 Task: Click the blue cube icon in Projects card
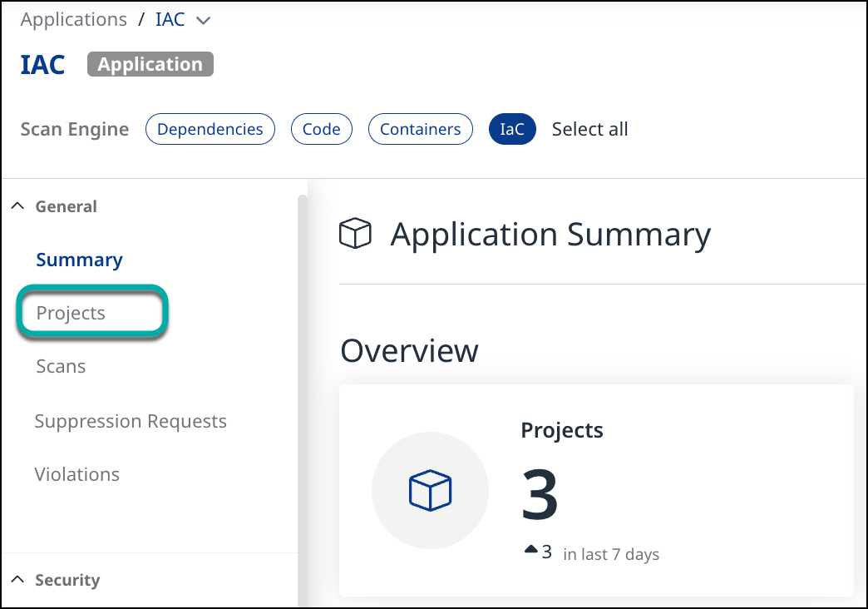click(x=430, y=490)
